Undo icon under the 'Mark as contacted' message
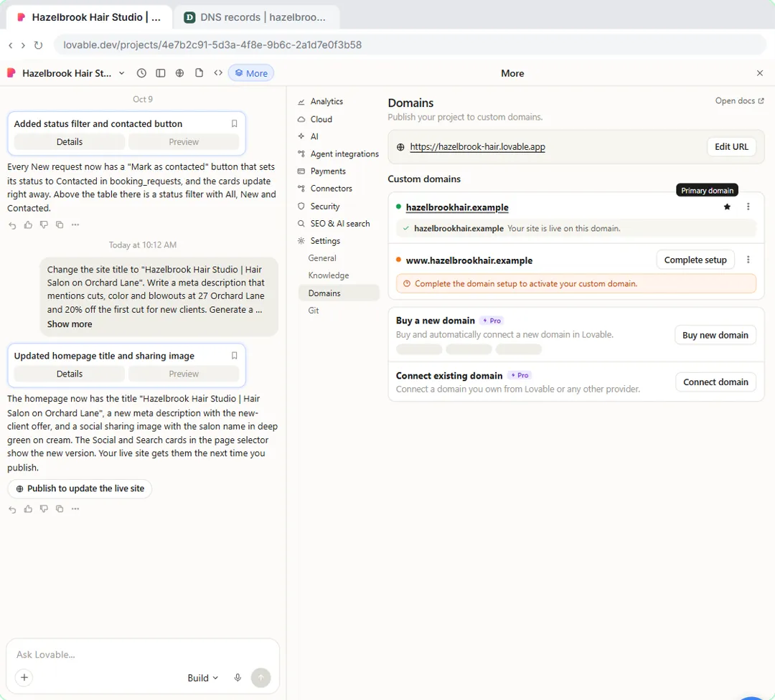Screen dimensions: 775x700 [x=12, y=225]
